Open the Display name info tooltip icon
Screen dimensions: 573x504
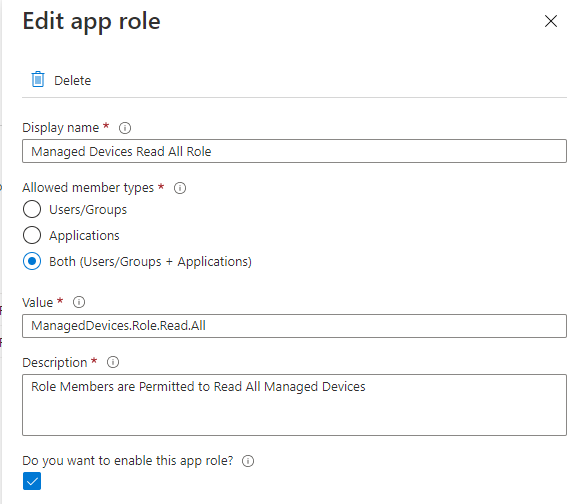125,128
